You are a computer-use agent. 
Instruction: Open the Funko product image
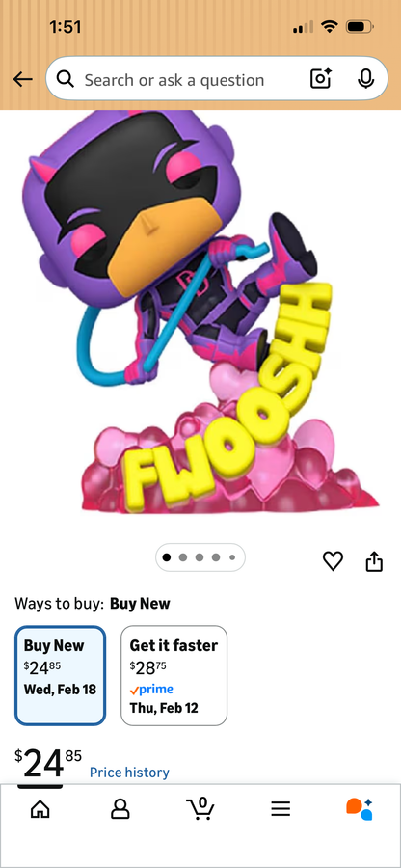pos(201,312)
